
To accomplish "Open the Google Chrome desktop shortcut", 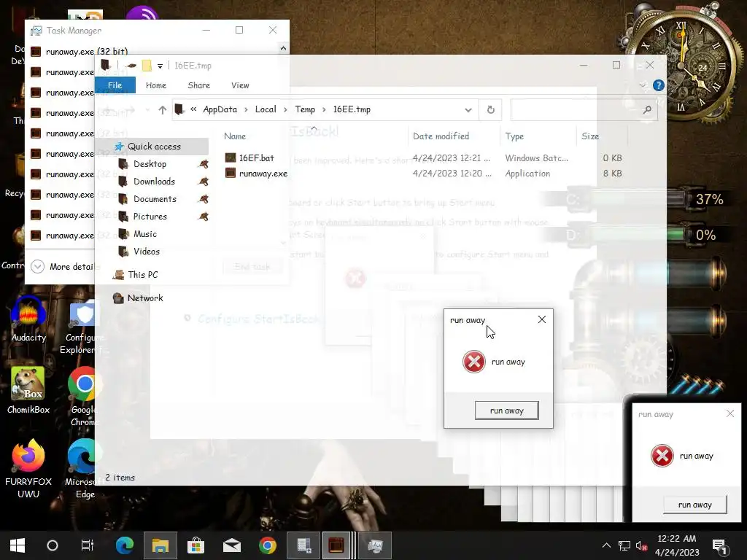I will [85, 396].
